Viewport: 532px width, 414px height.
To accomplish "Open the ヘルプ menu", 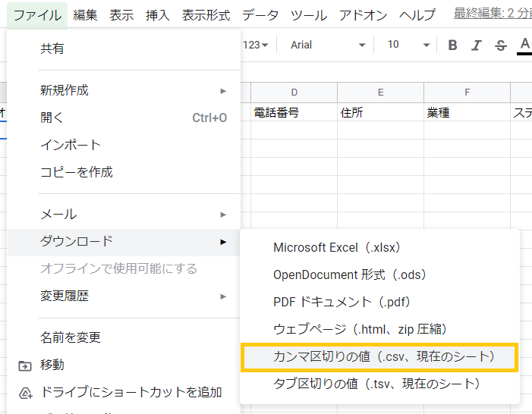I will [x=417, y=15].
